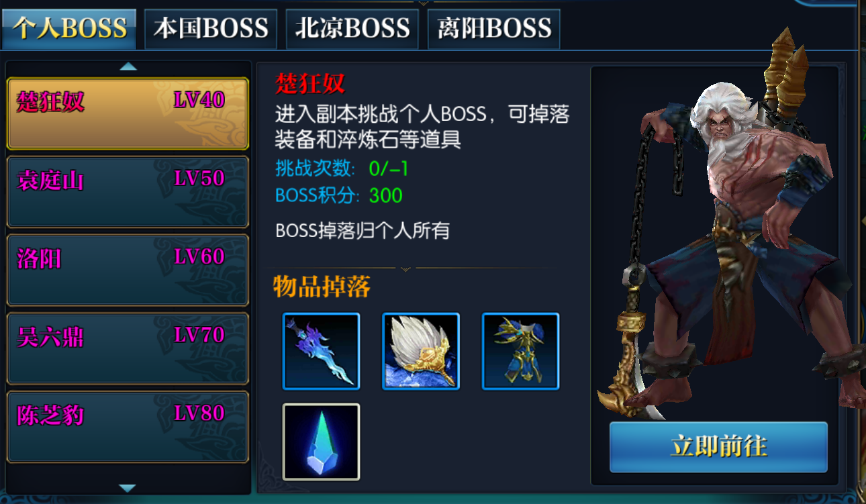Screen dimensions: 866x504
Task: Select the blue gold armor drop item
Action: tap(520, 351)
